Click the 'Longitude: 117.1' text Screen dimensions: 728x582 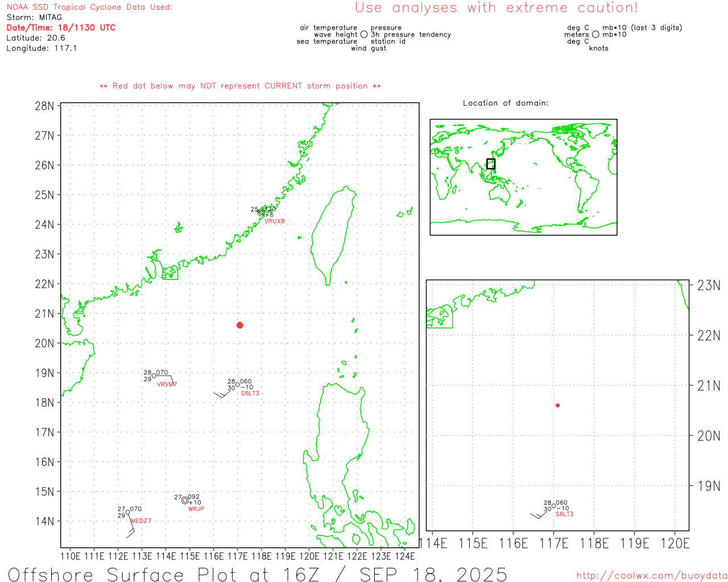pyautogui.click(x=42, y=48)
